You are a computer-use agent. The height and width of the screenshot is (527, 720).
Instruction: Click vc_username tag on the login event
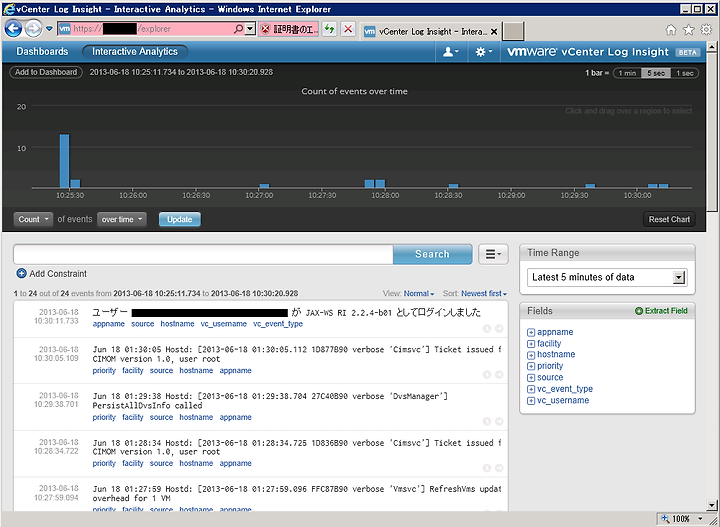pyautogui.click(x=224, y=324)
